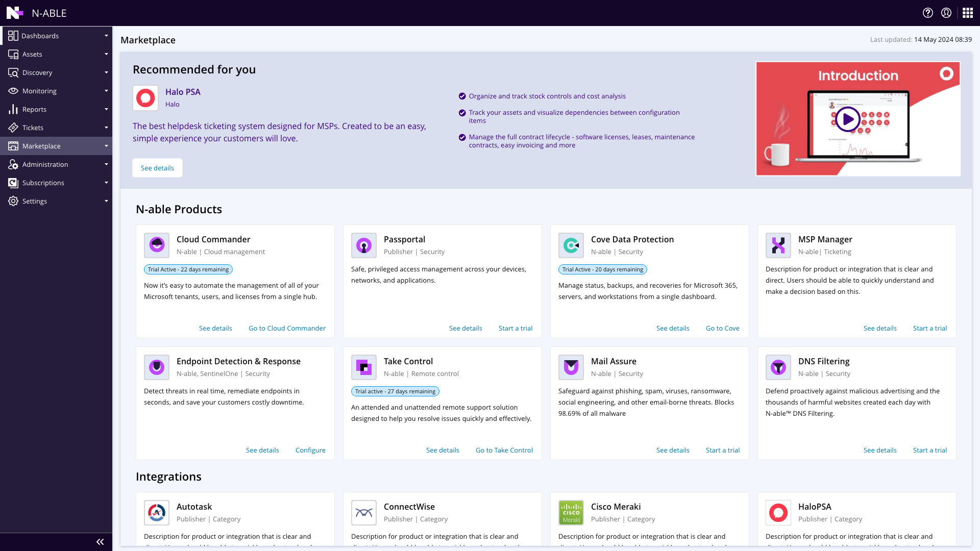The width and height of the screenshot is (980, 551).
Task: Click the Last updated timestamp text
Action: click(921, 39)
